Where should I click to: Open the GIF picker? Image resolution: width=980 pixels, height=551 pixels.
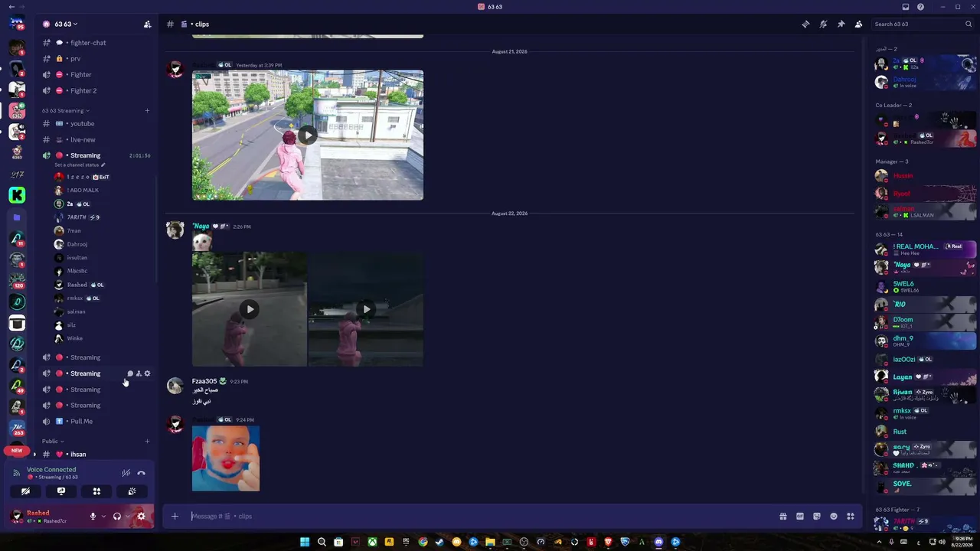pos(800,517)
